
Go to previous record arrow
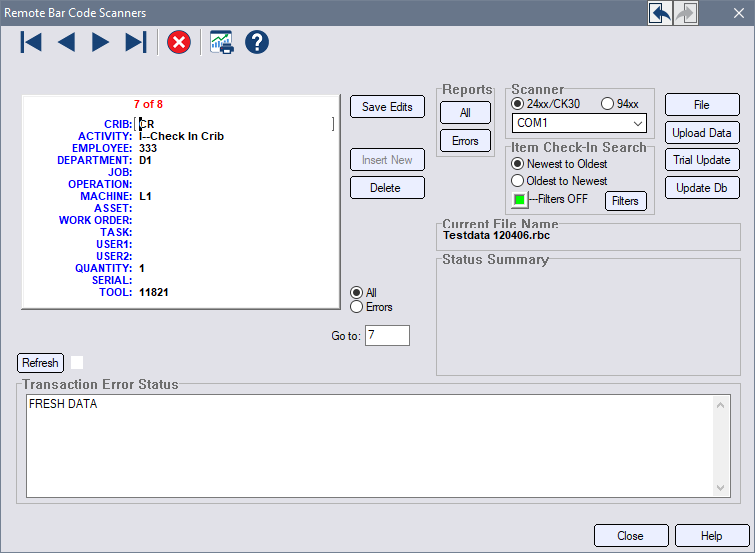(66, 42)
